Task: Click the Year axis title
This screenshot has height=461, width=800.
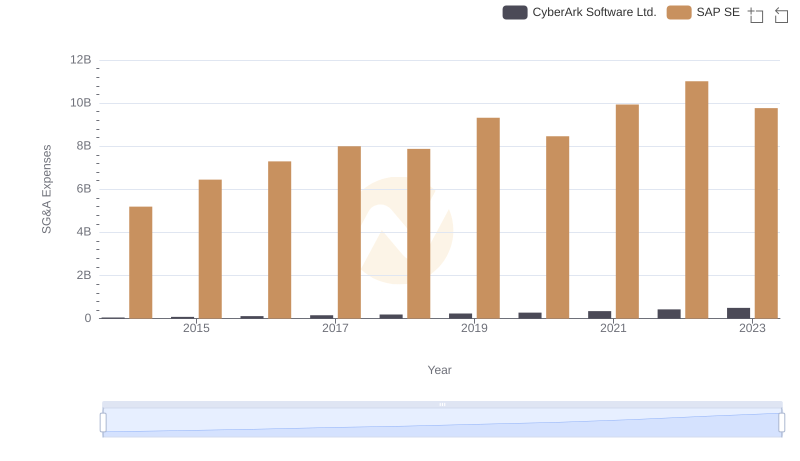Action: click(x=439, y=370)
